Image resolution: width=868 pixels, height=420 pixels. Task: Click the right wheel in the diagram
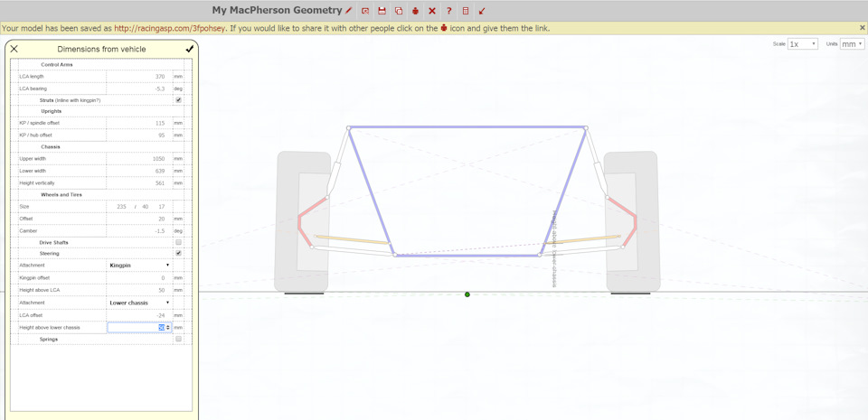(632, 221)
